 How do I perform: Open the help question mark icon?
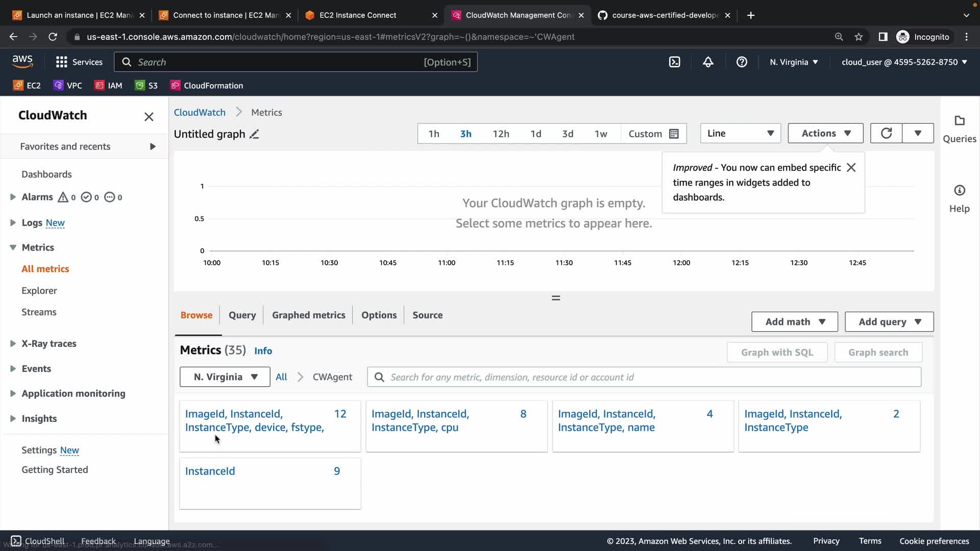[742, 62]
